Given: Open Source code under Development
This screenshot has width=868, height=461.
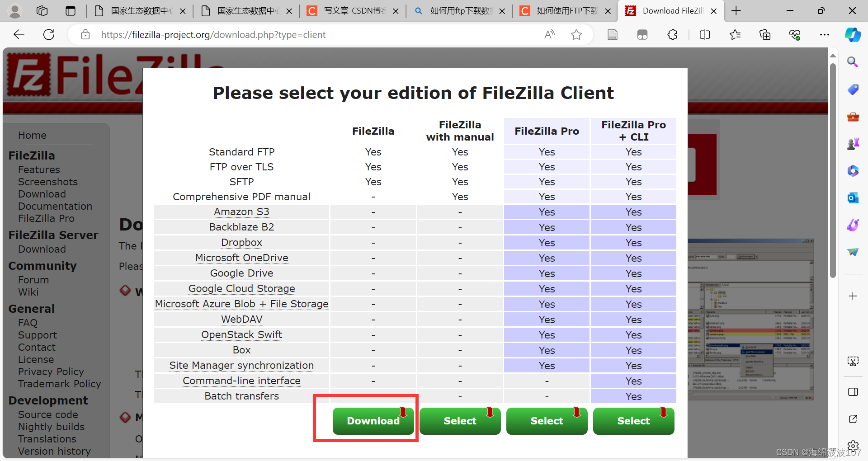Looking at the screenshot, I should (x=48, y=415).
